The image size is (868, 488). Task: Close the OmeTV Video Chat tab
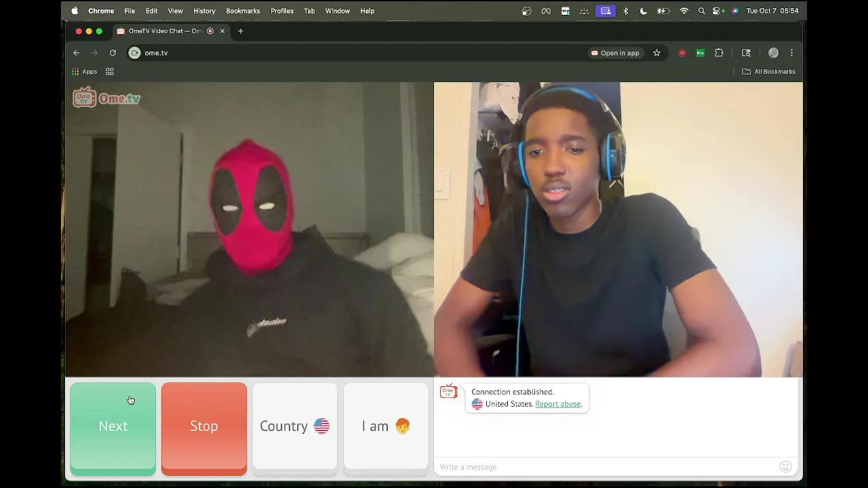tap(222, 31)
